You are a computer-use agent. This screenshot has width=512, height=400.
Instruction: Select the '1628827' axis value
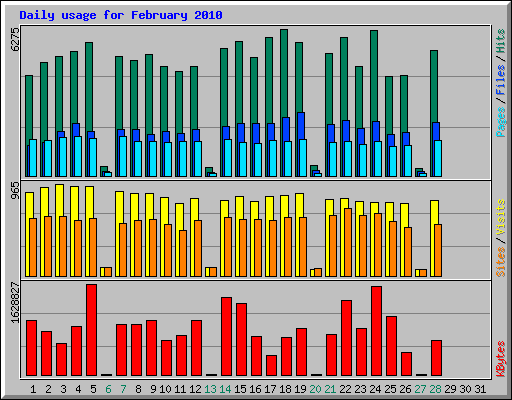tap(15, 302)
